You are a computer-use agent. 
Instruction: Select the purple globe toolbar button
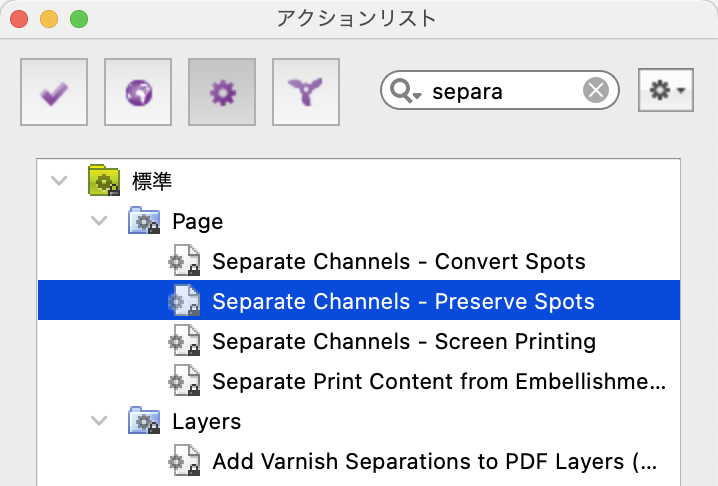(138, 92)
